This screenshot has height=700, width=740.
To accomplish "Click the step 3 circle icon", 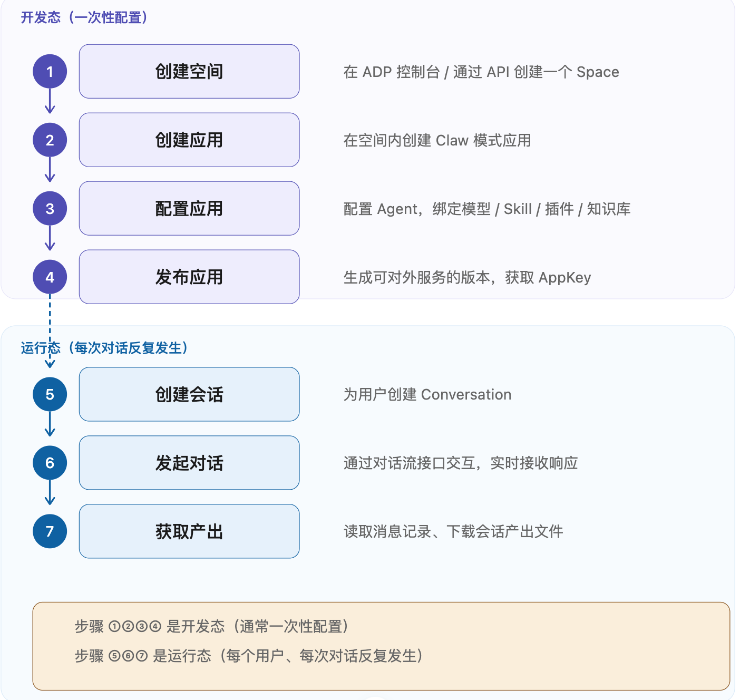I will pos(50,208).
